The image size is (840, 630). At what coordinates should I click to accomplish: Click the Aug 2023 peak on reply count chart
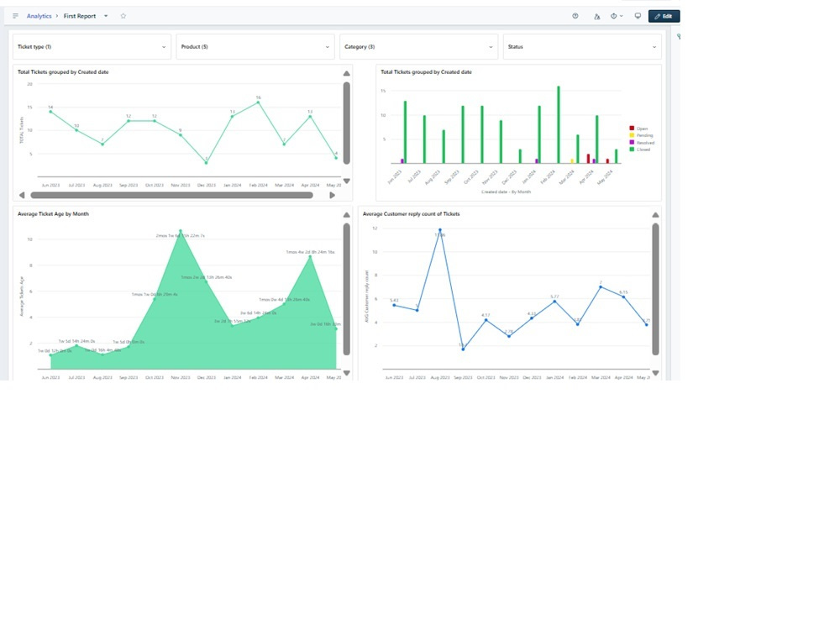[440, 230]
